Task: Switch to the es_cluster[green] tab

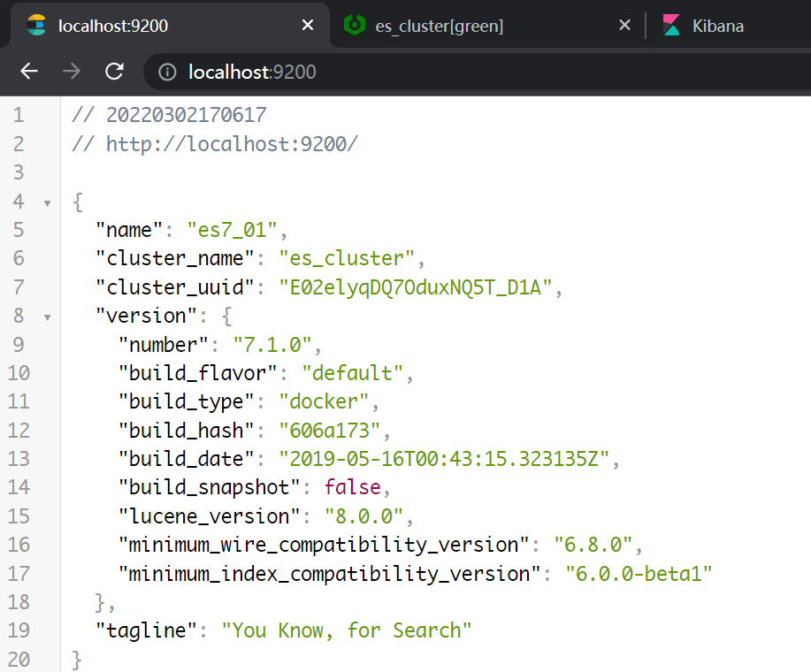Action: click(486, 26)
